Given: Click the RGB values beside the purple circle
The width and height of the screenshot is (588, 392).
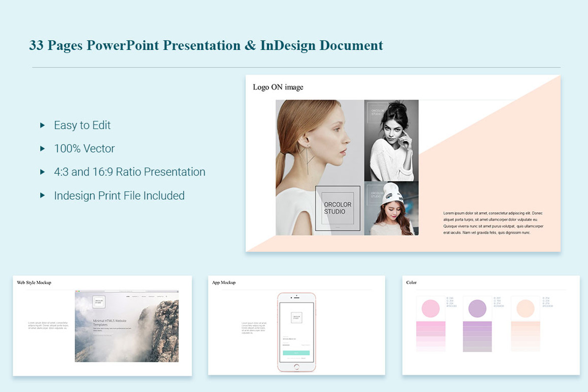Looking at the screenshot, I should click(x=499, y=302).
